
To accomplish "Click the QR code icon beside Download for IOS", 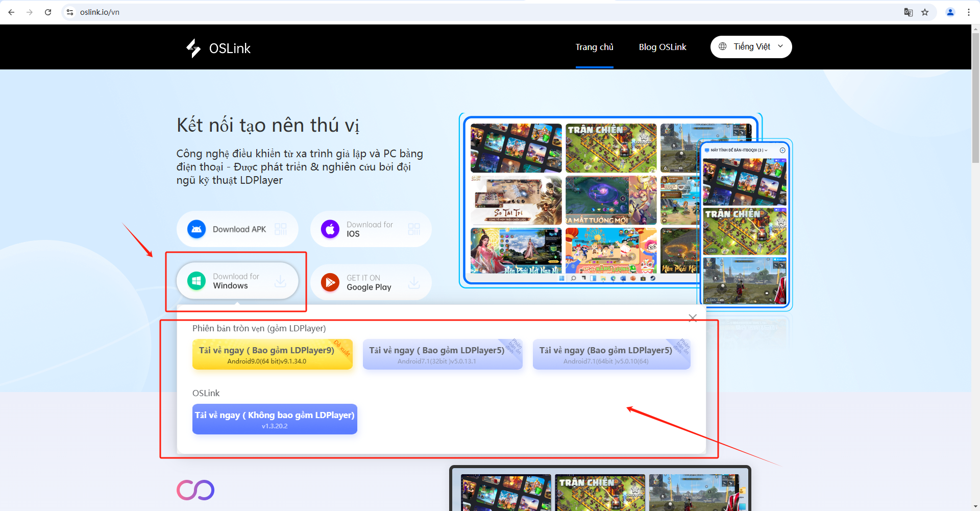I will tap(414, 229).
